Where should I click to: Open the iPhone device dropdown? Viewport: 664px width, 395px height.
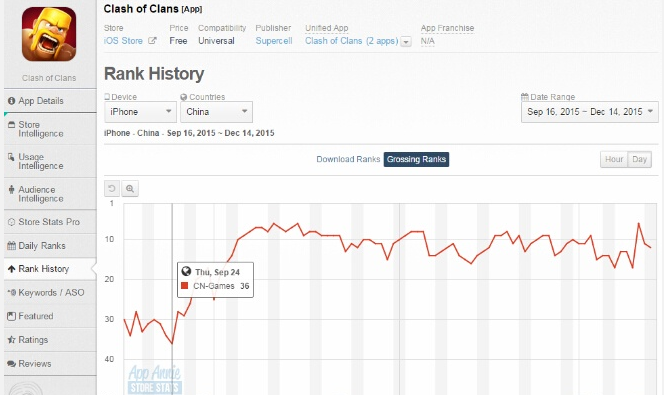point(140,112)
